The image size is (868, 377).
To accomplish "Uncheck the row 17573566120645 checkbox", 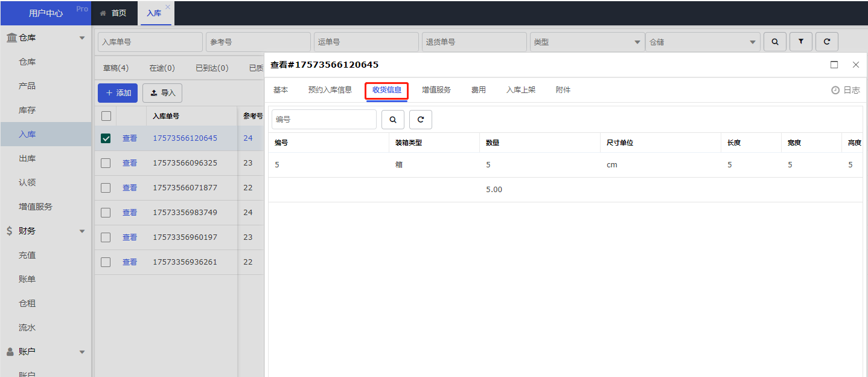I will click(x=106, y=138).
